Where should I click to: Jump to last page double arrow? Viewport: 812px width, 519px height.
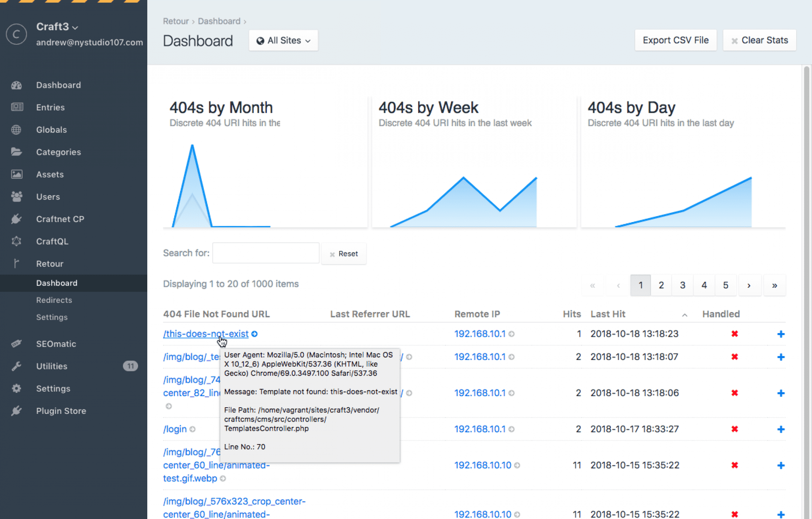pyautogui.click(x=774, y=285)
